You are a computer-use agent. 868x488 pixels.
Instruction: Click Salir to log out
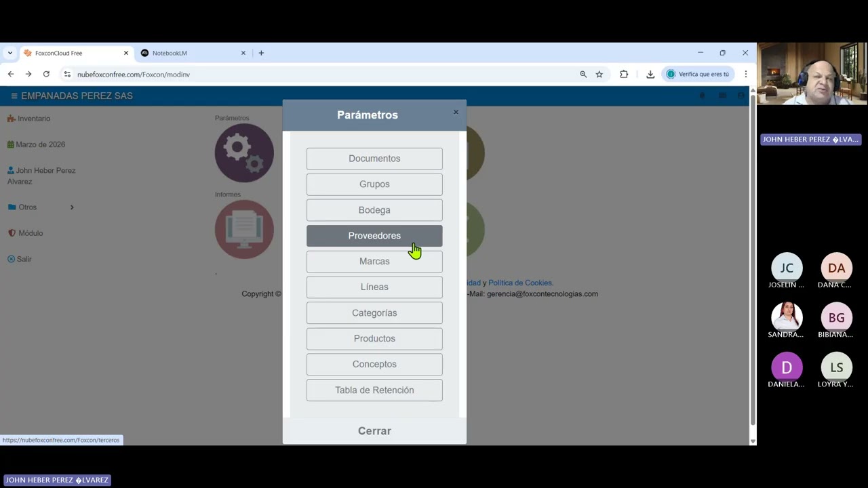tap(19, 259)
